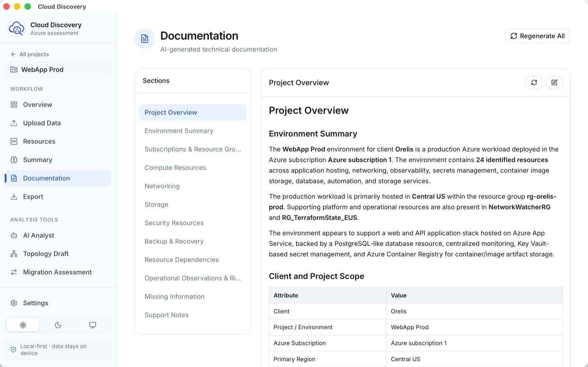Return to All projects

point(30,54)
